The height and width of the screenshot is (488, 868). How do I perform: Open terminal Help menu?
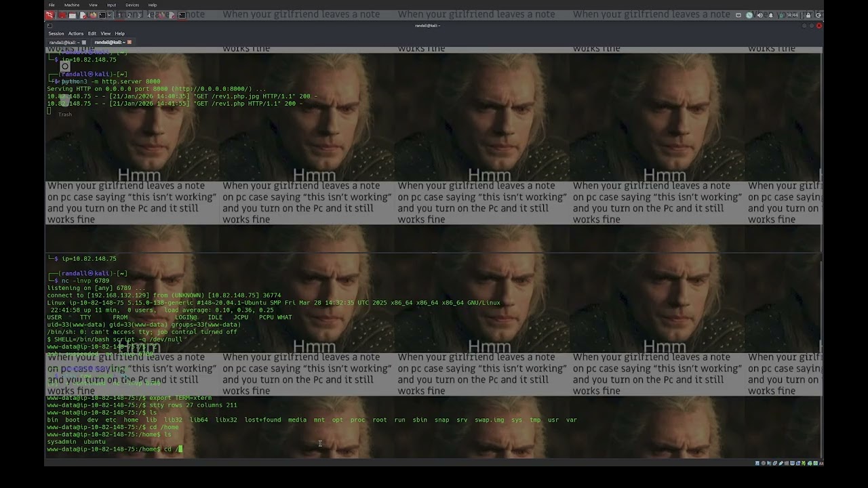coord(119,33)
